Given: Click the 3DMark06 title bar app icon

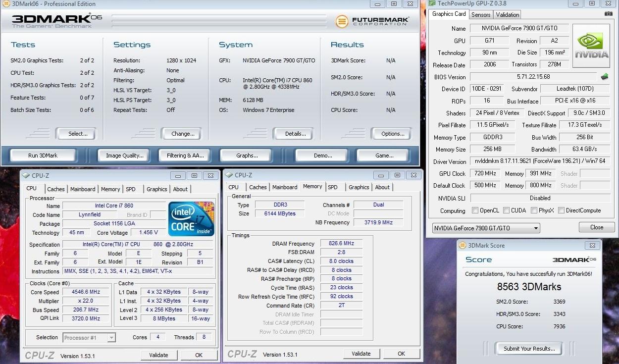Looking at the screenshot, I should click(x=6, y=3).
